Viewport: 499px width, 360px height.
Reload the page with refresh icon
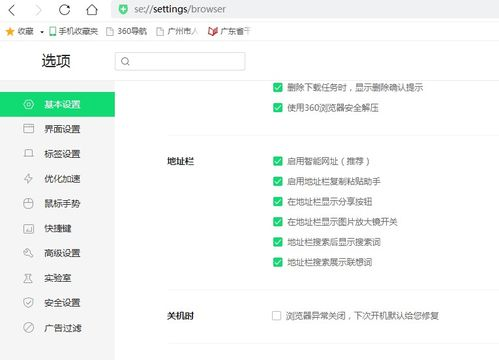tap(64, 10)
